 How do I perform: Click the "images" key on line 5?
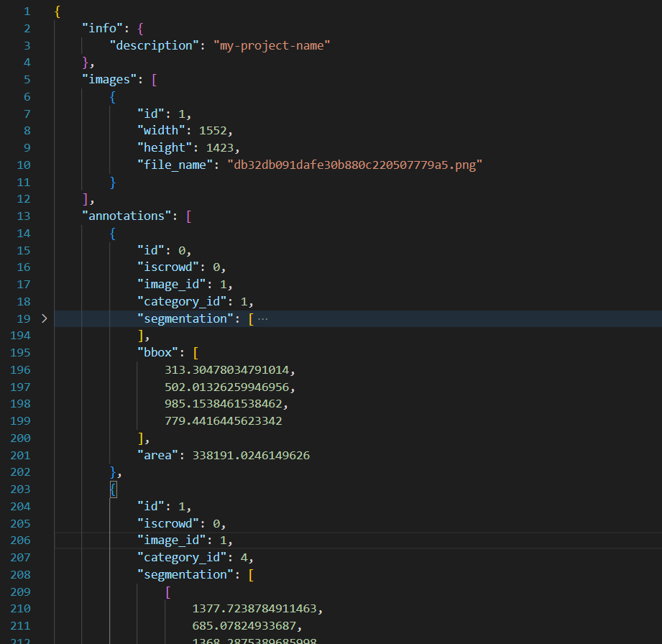click(x=109, y=80)
